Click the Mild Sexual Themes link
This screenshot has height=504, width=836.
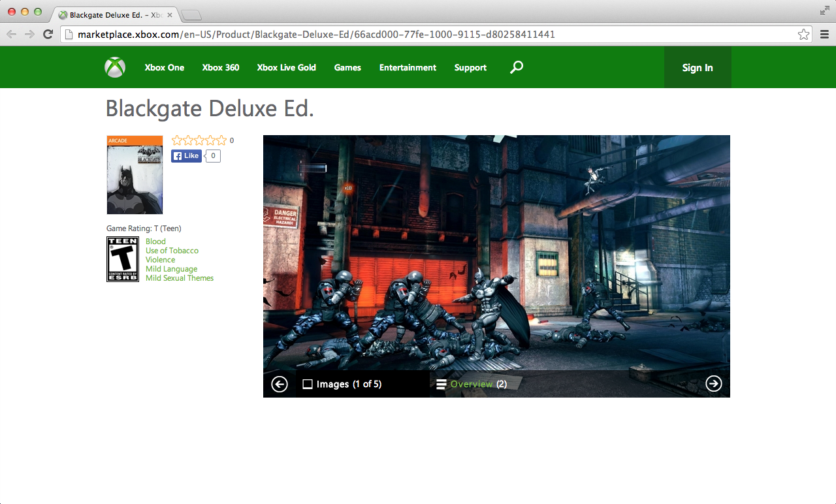point(180,278)
